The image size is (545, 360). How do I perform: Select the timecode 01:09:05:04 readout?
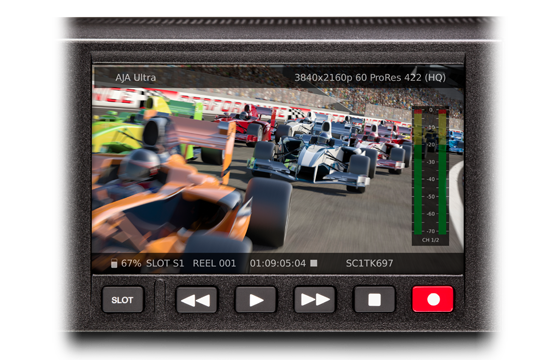[x=278, y=263]
